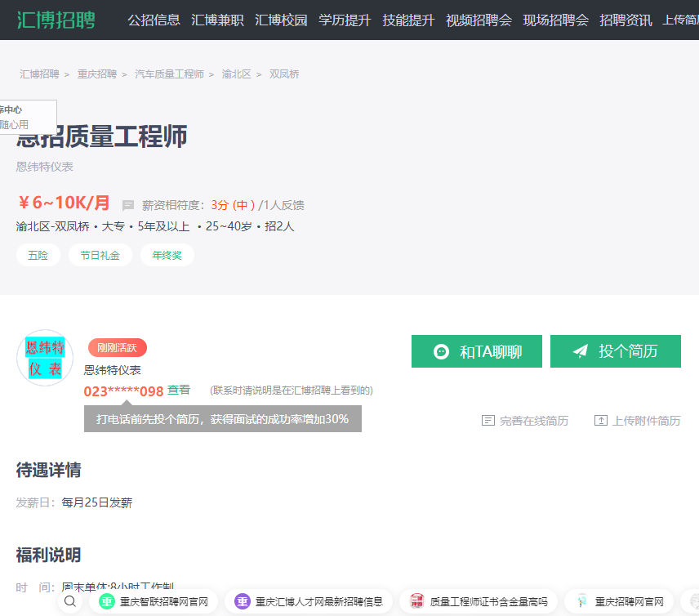
Task: Click 和TA聊聊 chat button
Action: click(x=477, y=351)
